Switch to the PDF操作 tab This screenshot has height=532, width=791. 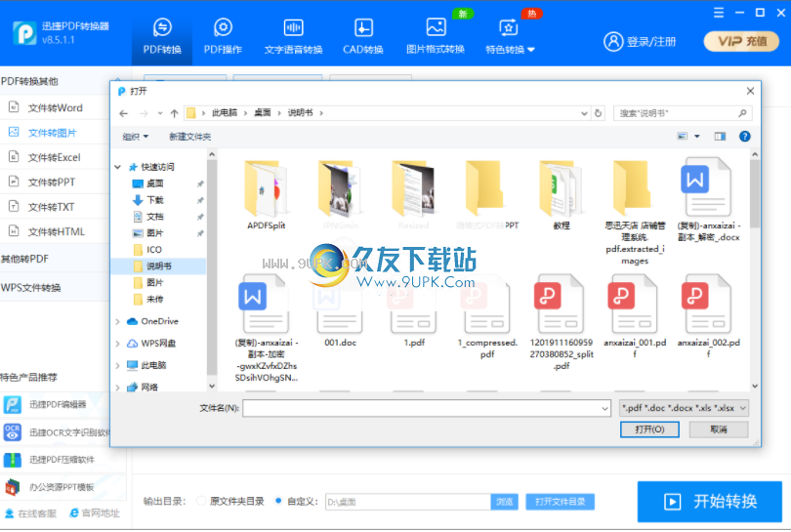(x=223, y=36)
